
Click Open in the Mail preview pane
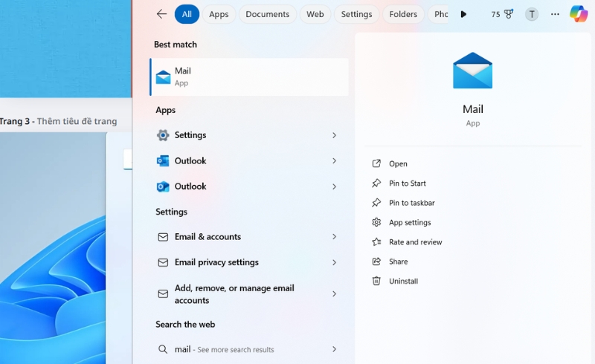pyautogui.click(x=398, y=163)
